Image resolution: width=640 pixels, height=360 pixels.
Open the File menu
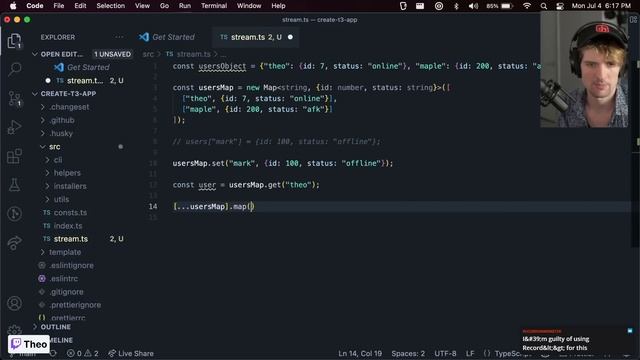tap(59, 6)
